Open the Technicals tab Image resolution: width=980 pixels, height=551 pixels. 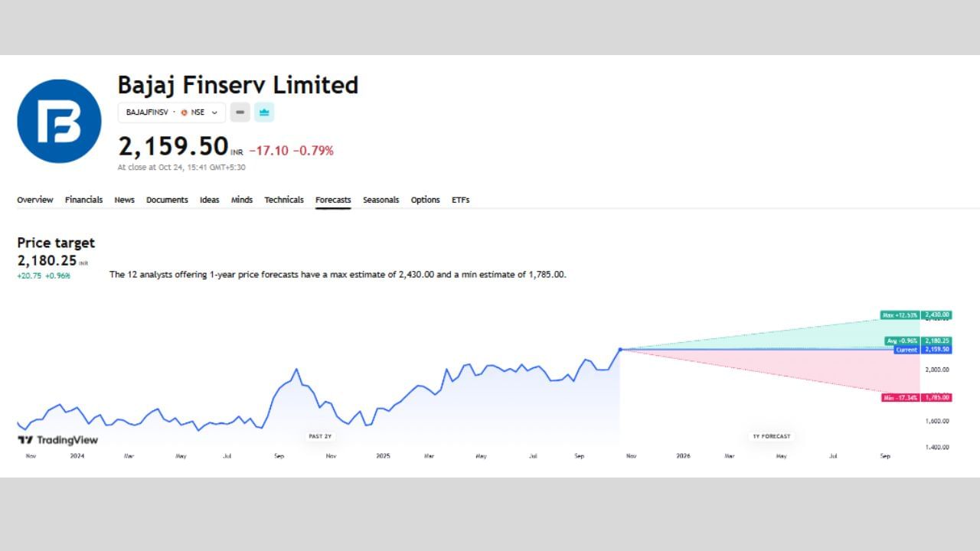284,200
